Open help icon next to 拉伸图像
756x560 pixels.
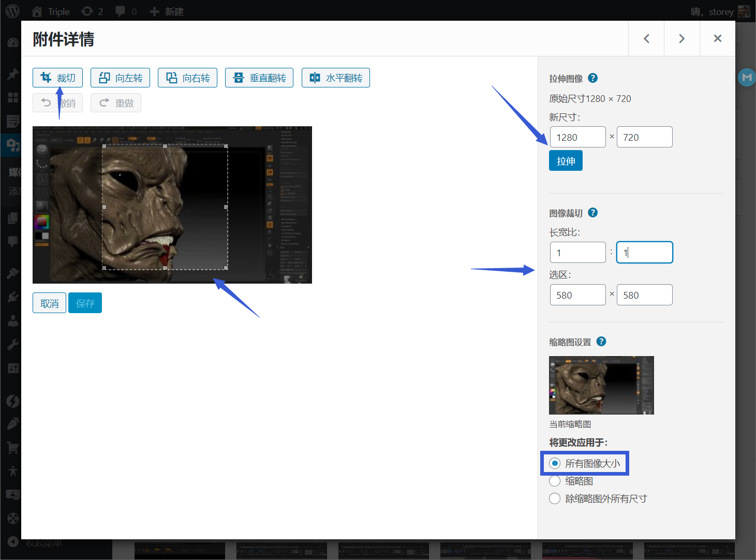[593, 78]
